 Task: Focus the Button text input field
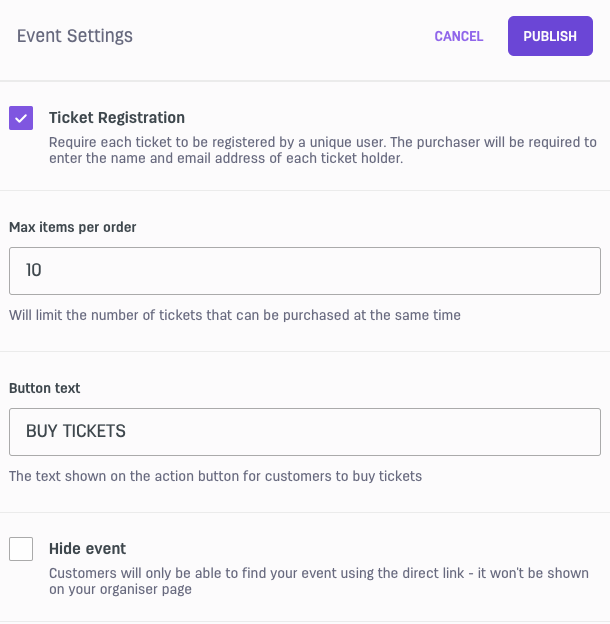tap(305, 432)
